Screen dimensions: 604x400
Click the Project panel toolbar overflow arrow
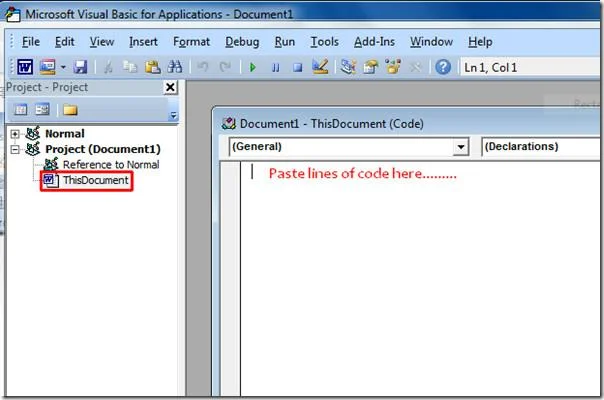tap(173, 115)
